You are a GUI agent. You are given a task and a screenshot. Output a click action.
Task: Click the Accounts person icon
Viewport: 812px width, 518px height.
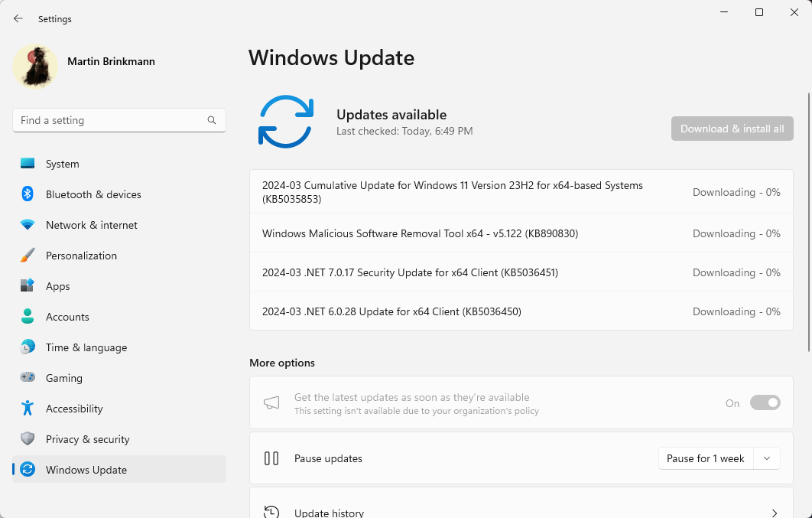point(28,317)
